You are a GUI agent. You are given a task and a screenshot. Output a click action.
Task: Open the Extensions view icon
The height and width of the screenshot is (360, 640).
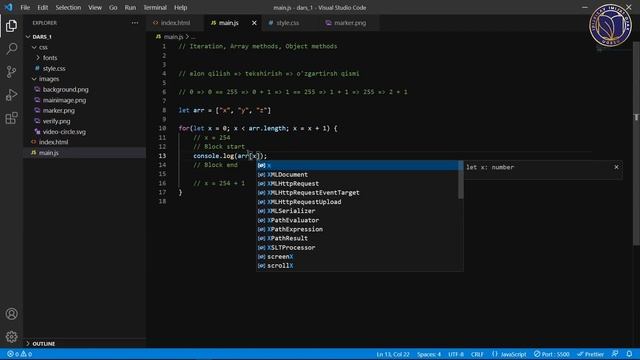click(11, 118)
